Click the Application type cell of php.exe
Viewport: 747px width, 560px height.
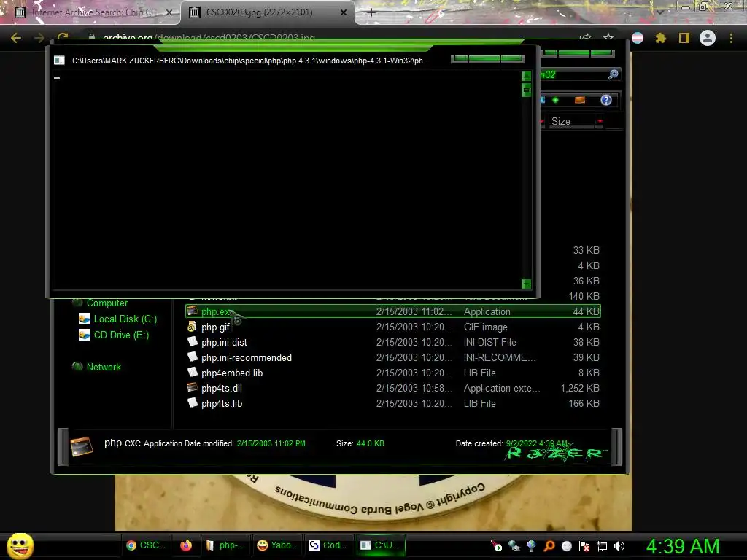pos(487,311)
